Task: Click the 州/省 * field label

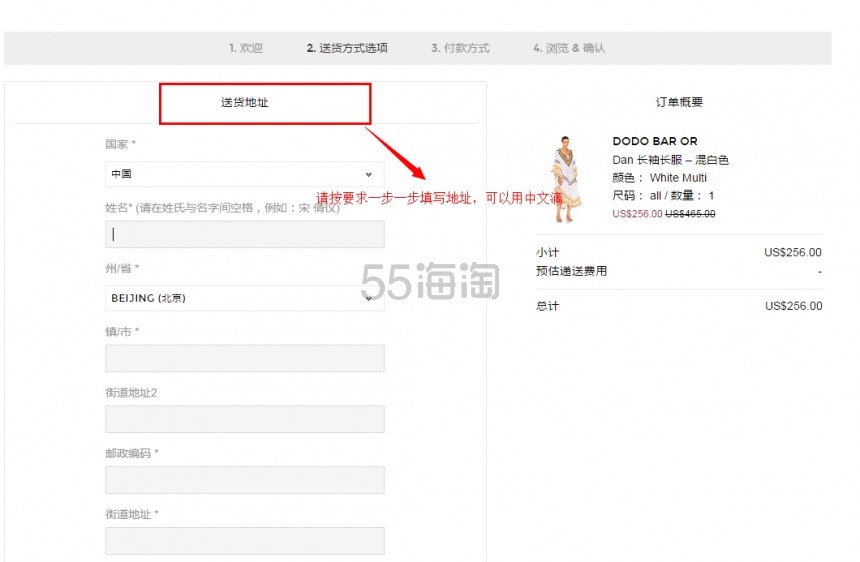Action: coord(122,268)
